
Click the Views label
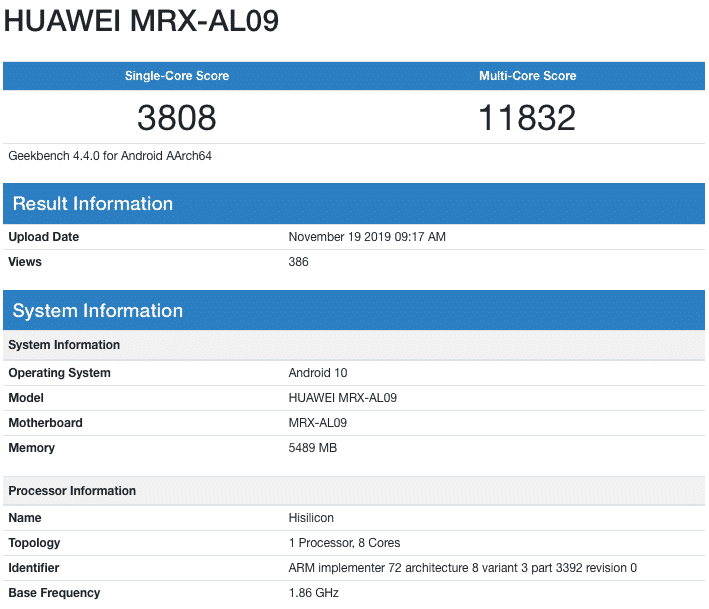pyautogui.click(x=25, y=262)
